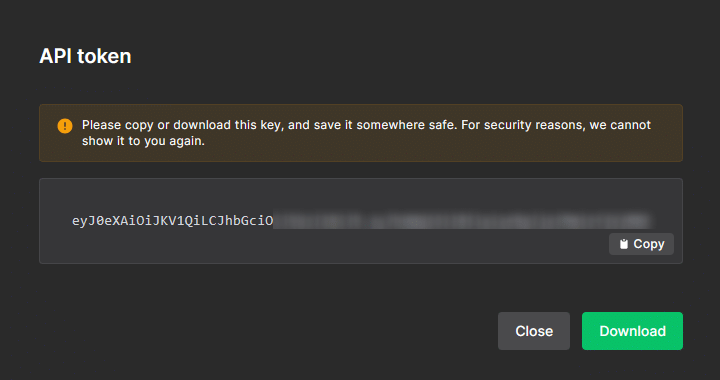The height and width of the screenshot is (380, 720).
Task: Close the API token dialog
Action: pos(534,331)
